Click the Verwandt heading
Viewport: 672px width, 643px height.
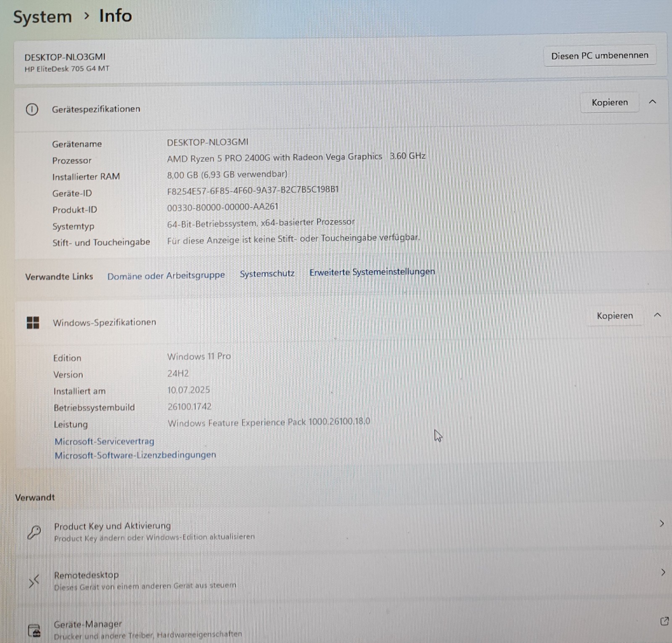35,497
